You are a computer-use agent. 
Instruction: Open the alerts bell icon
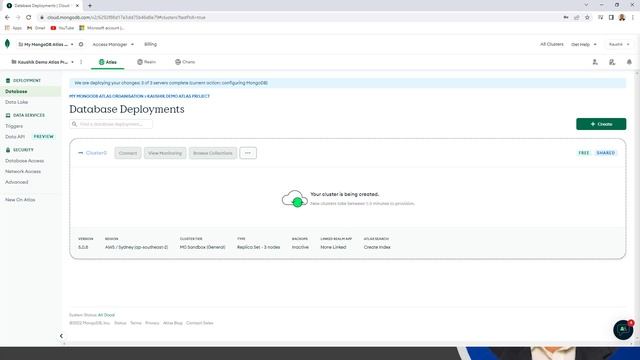pyautogui.click(x=629, y=62)
